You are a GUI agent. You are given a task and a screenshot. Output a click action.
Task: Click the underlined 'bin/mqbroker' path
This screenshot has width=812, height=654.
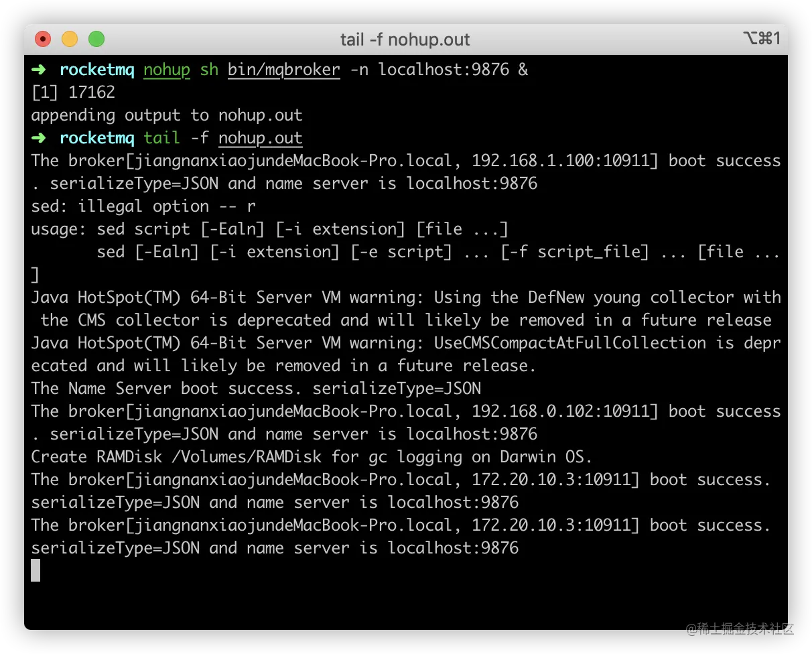(284, 70)
